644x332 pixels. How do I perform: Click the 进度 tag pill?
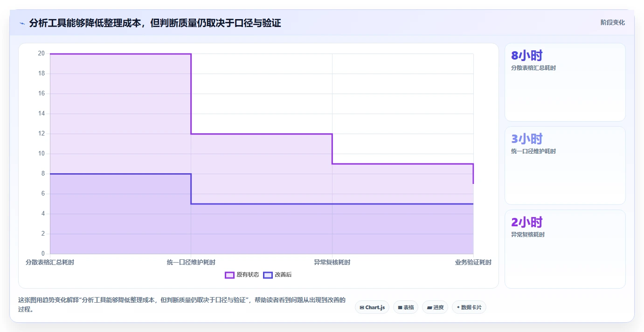click(x=435, y=307)
